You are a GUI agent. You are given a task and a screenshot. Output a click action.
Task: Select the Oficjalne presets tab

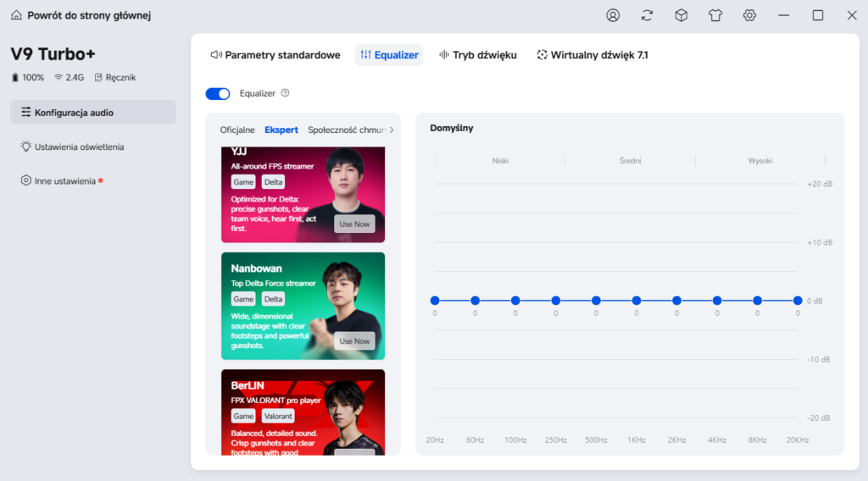tap(237, 130)
